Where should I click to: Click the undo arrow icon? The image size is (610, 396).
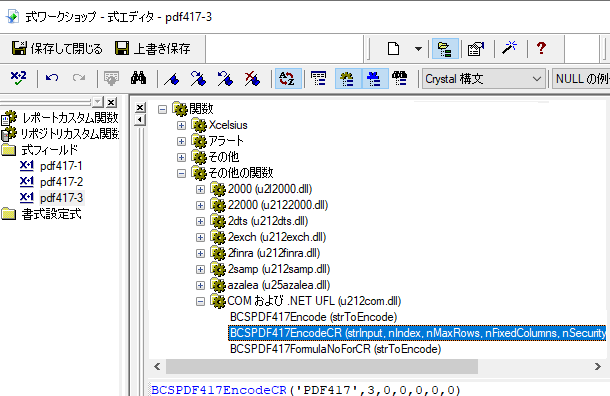coord(52,78)
